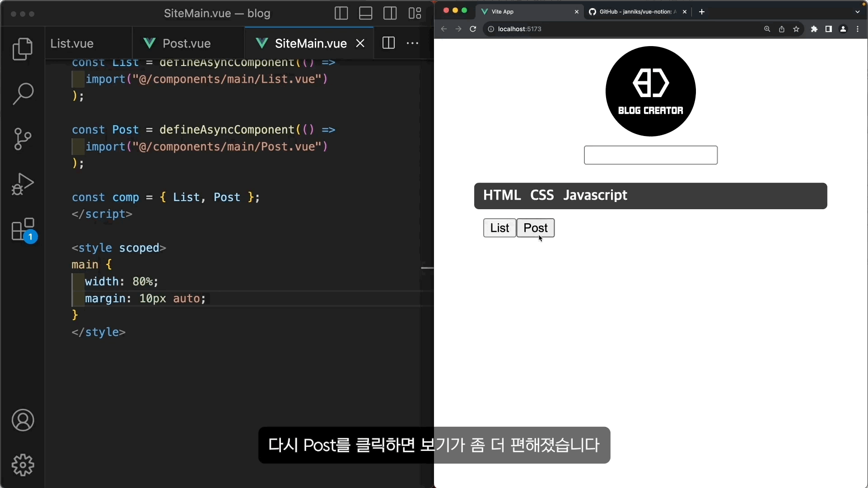Switch to the Post.vue editor tab
Screen dimensions: 868x488
pyautogui.click(x=186, y=43)
